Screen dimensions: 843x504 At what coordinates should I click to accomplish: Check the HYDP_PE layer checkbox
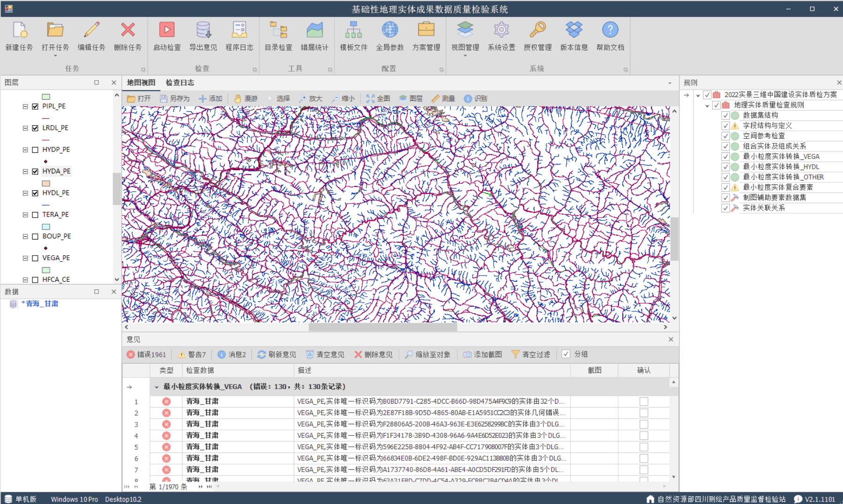35,150
